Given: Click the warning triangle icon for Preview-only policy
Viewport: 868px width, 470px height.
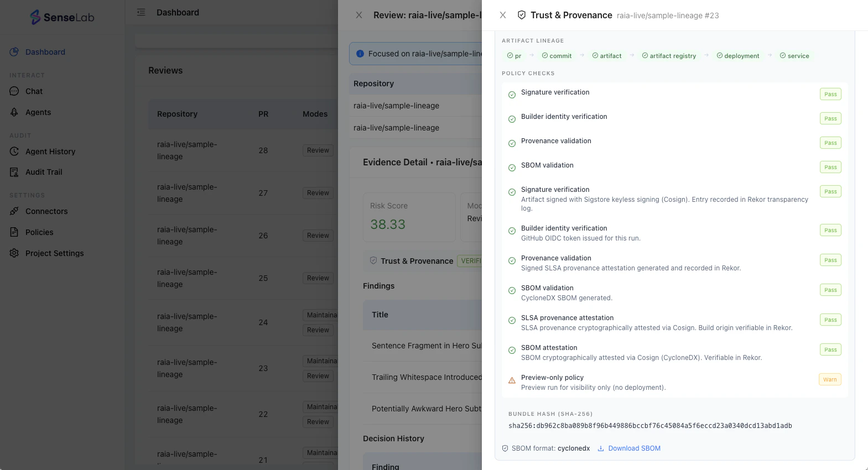Looking at the screenshot, I should 512,380.
